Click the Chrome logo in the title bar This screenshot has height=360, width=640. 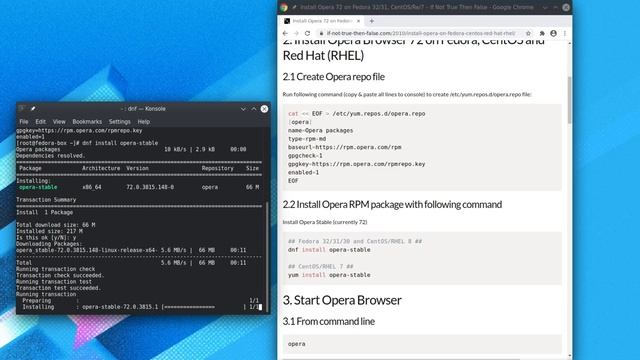(284, 7)
